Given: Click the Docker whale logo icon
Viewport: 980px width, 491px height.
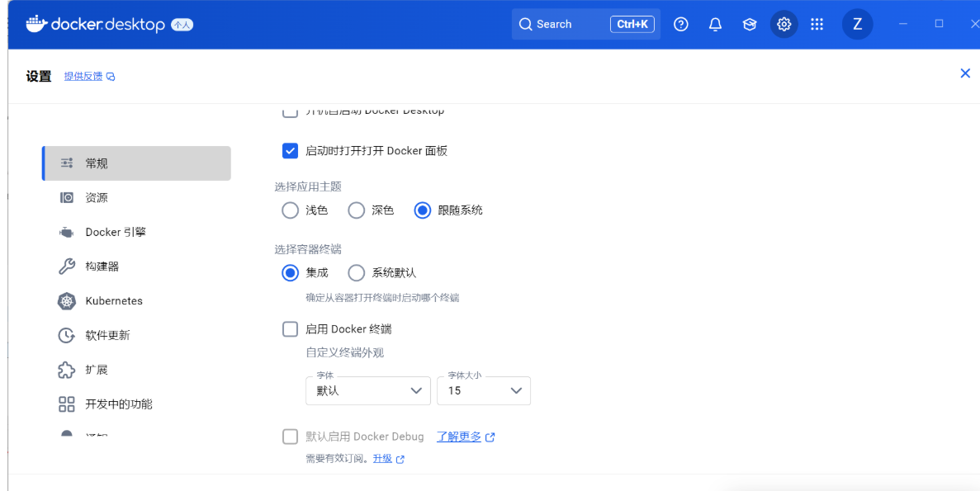Looking at the screenshot, I should pos(36,25).
